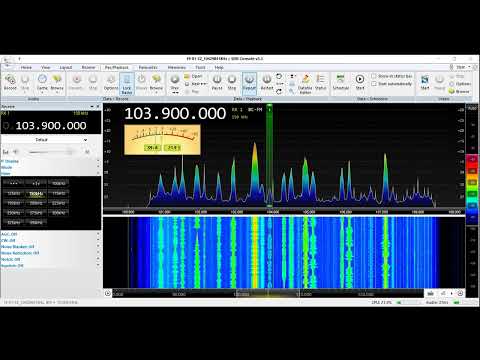Screen dimensions: 480x360
Task: Click the green tuning marker in the spectrum
Action: pyautogui.click(x=269, y=155)
